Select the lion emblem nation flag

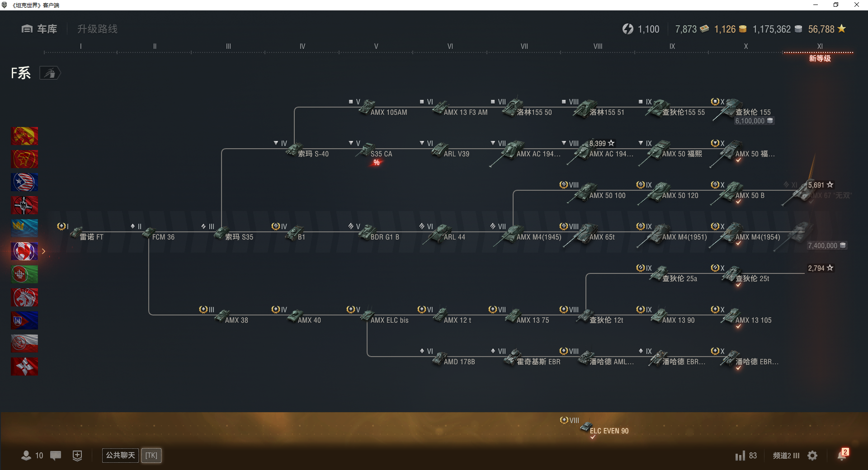24,297
